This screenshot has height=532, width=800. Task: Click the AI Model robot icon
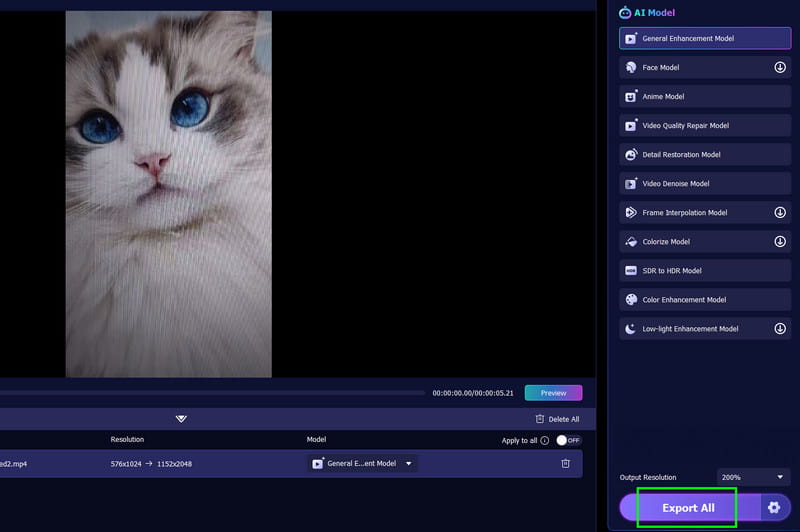[626, 13]
